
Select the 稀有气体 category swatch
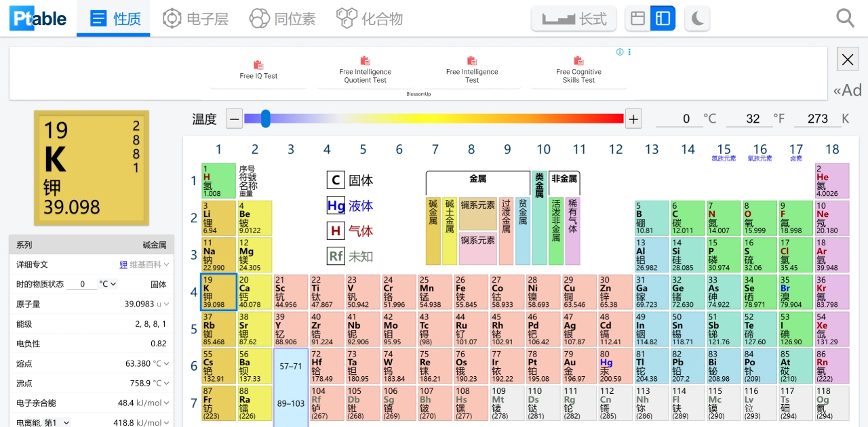(x=572, y=230)
